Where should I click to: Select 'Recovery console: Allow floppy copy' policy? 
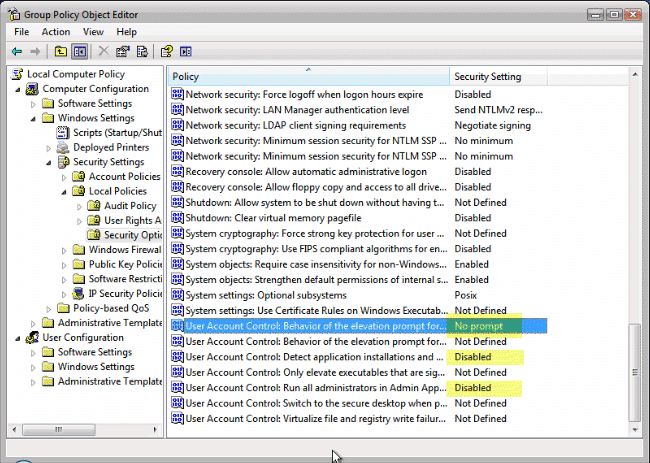pos(316,187)
